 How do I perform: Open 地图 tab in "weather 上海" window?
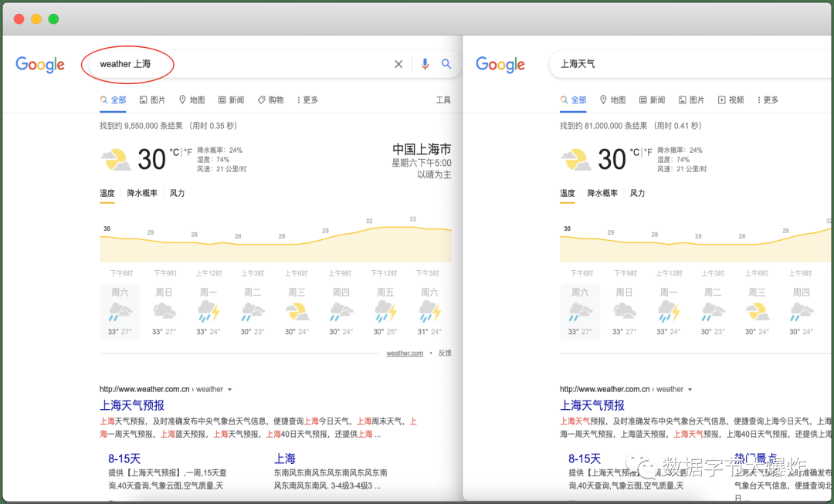tap(192, 100)
